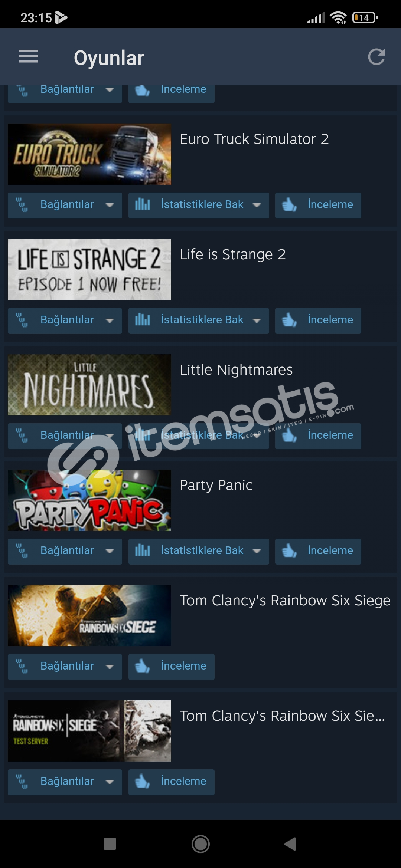The width and height of the screenshot is (401, 868).
Task: Open İnceleme for Party Panic
Action: (318, 551)
